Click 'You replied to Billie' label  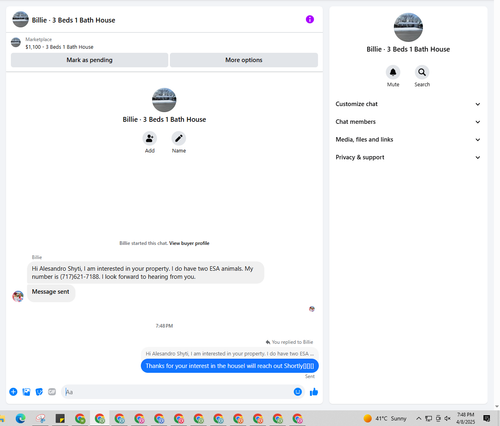(292, 342)
